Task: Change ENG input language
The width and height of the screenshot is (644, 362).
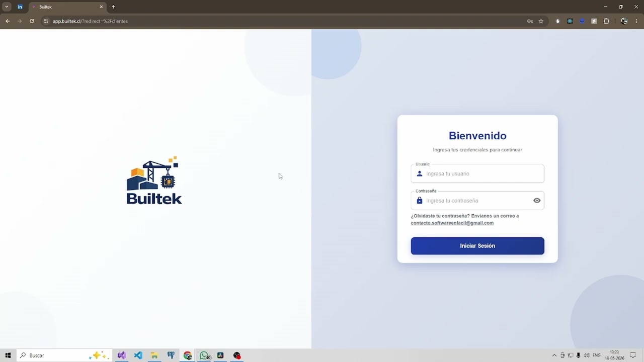Action: click(597, 355)
